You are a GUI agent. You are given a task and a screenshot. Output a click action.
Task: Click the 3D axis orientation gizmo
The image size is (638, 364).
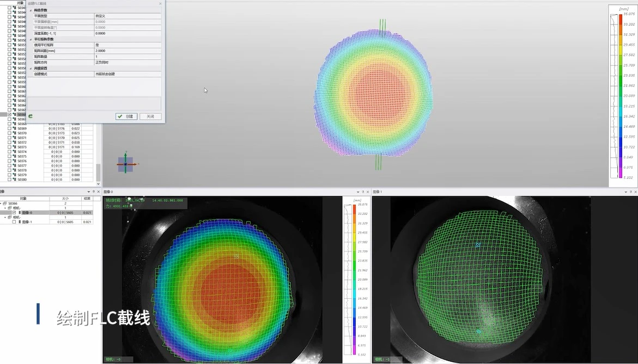click(125, 163)
